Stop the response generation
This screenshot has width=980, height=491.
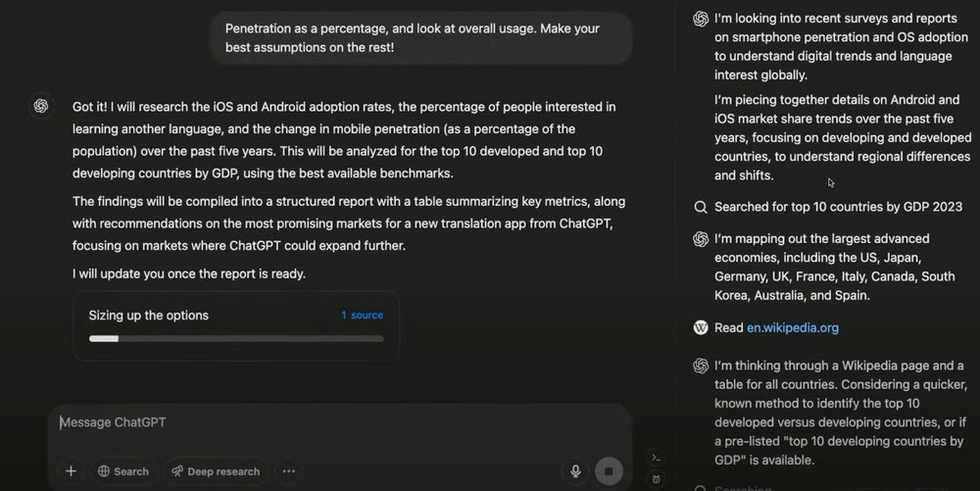click(609, 471)
